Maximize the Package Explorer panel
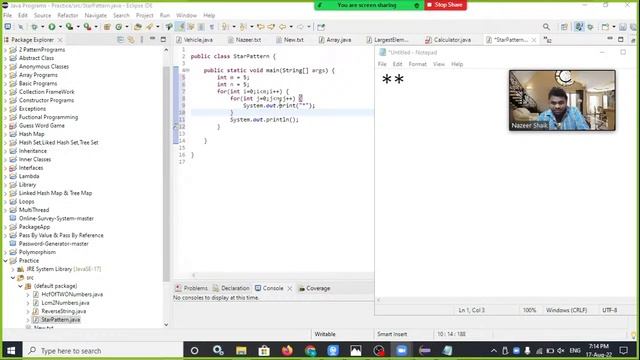 pyautogui.click(x=163, y=40)
